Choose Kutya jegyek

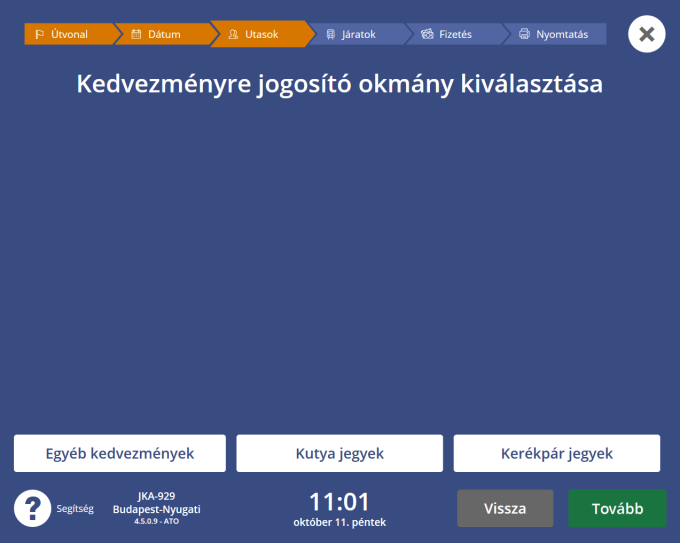[340, 453]
